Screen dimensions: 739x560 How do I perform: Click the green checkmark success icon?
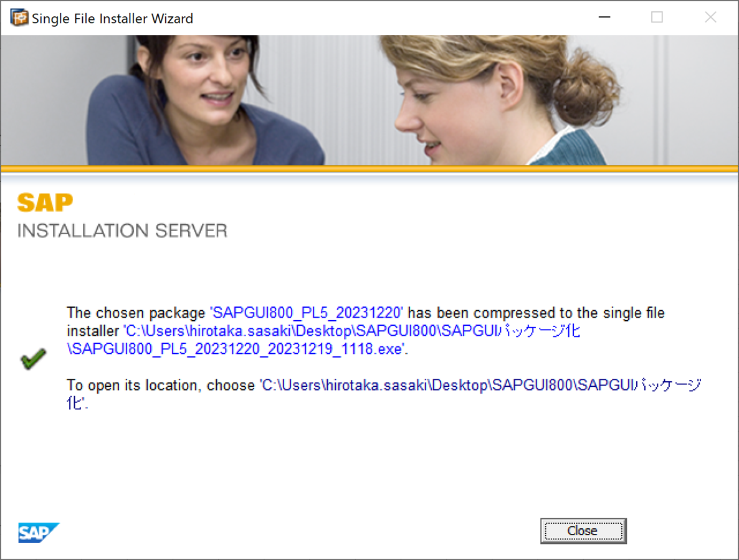coord(34,359)
